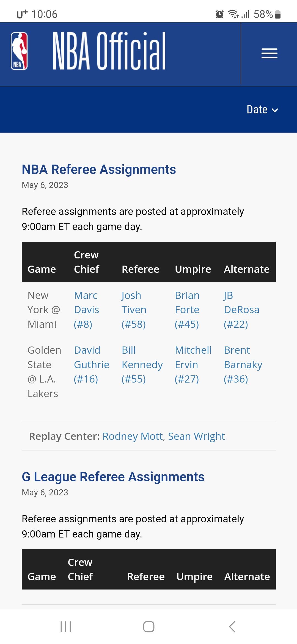The height and width of the screenshot is (644, 297).
Task: Open Josh Tiven (#58) referee profile
Action: (x=134, y=310)
